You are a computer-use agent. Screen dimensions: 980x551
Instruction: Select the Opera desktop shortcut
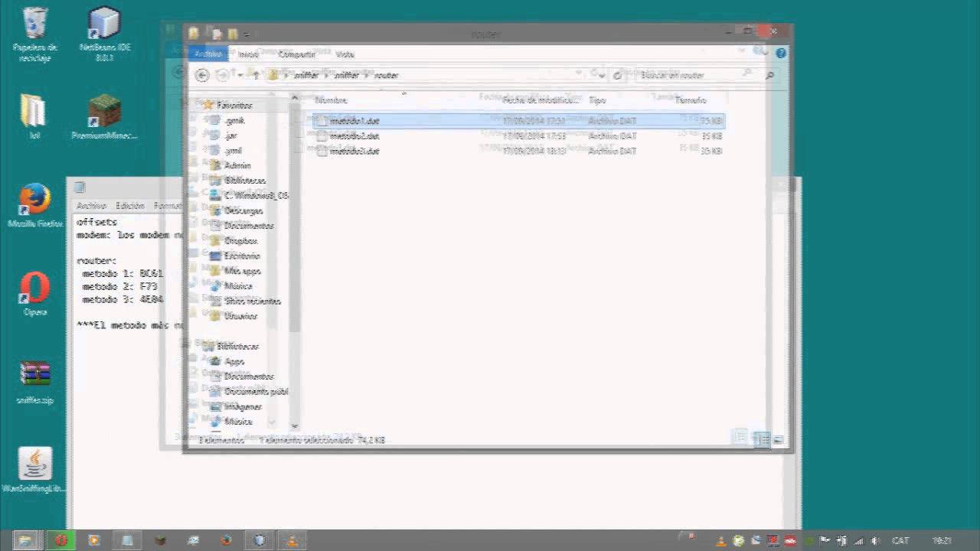tap(34, 294)
